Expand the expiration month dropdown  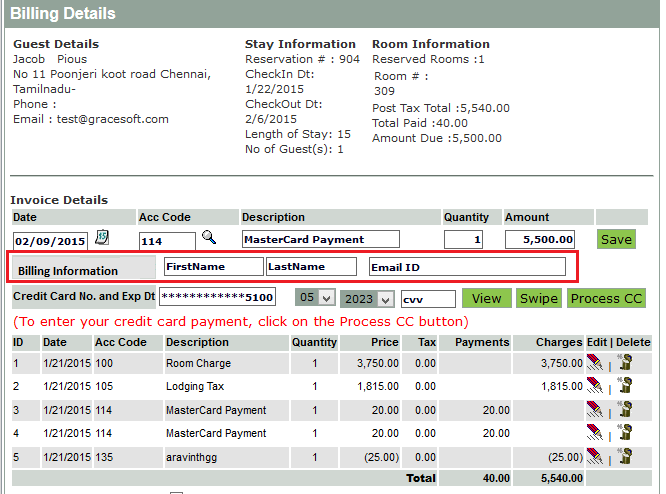pos(315,299)
